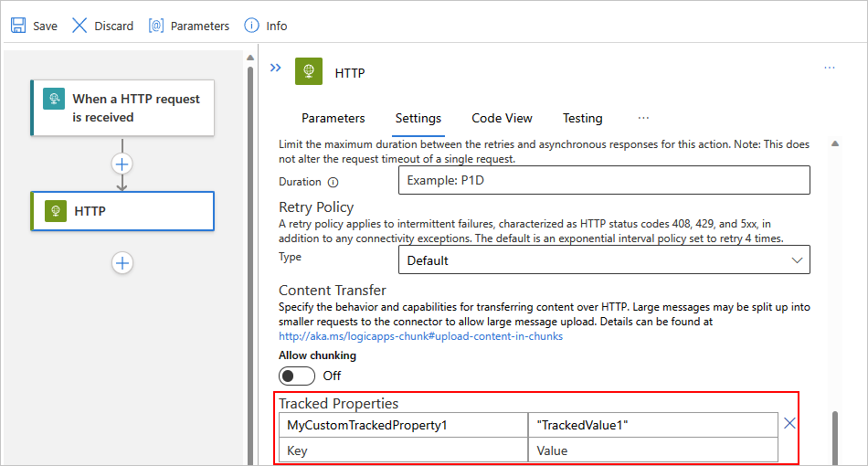Show more tabs via ellipsis after Testing
The height and width of the screenshot is (466, 868).
pyautogui.click(x=643, y=118)
